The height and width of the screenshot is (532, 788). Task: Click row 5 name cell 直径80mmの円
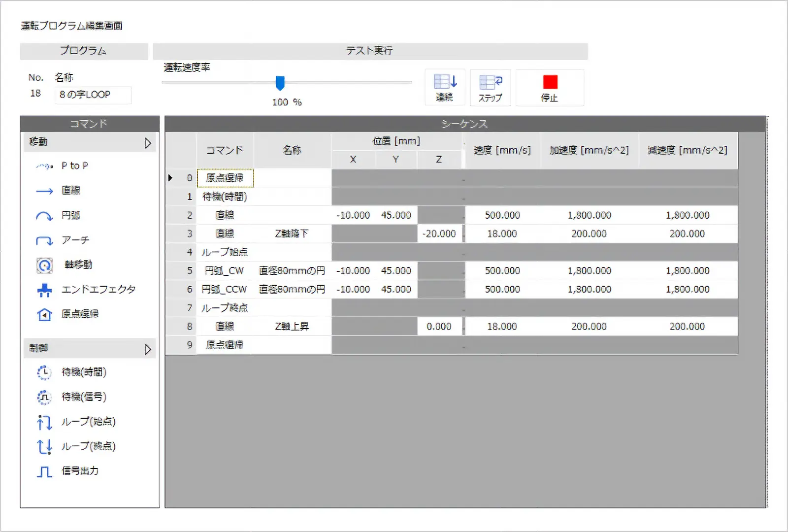point(293,271)
